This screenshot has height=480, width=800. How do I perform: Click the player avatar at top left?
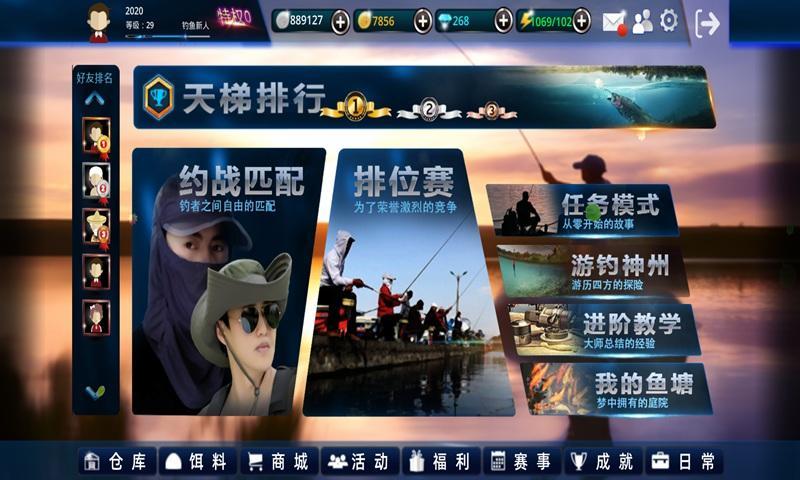click(x=98, y=21)
